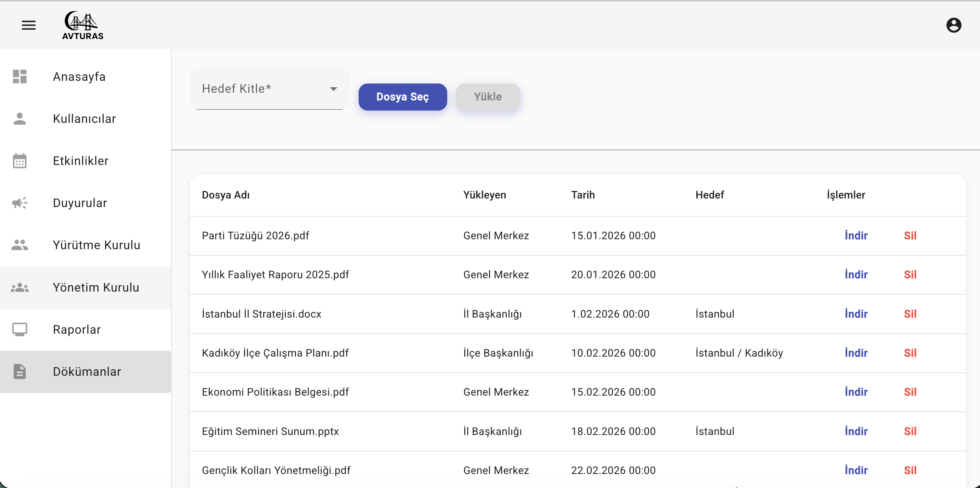Viewport: 980px width, 488px height.
Task: Click the Dosya Adı column header
Action: point(225,195)
